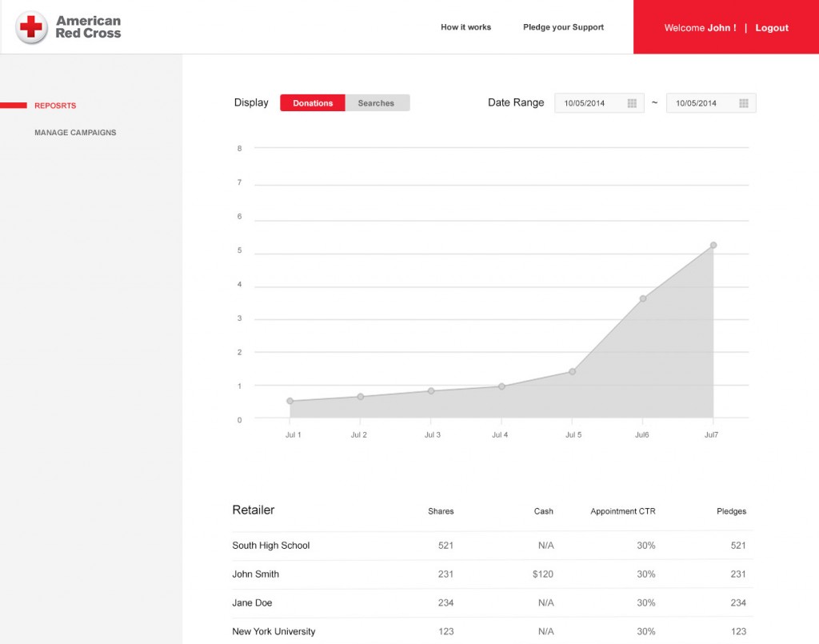Go to Manage Campaigns section

point(75,133)
